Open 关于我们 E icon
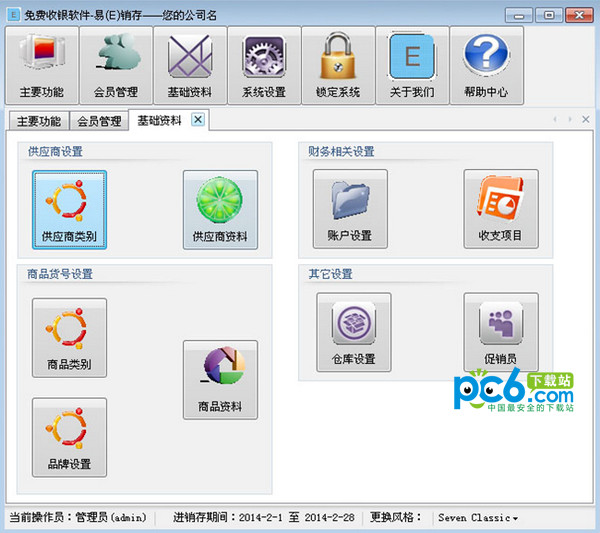The height and width of the screenshot is (533, 600). (412, 65)
